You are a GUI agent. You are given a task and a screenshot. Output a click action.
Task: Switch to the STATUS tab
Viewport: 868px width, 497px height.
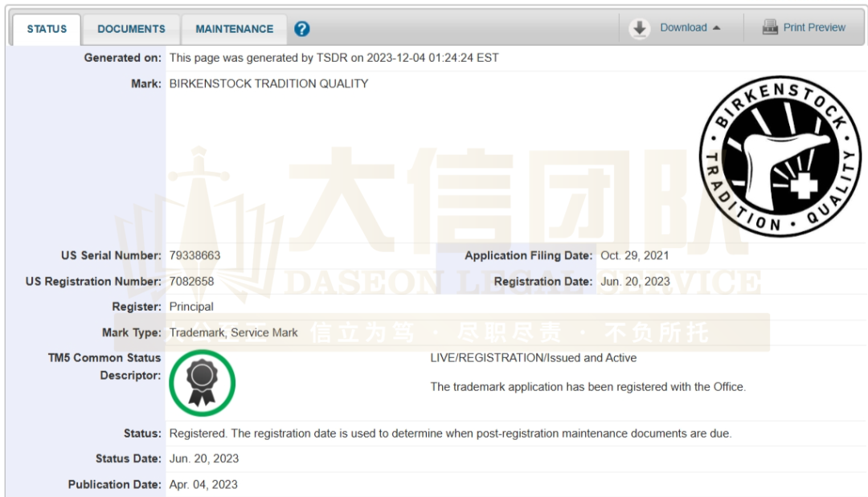pyautogui.click(x=47, y=29)
